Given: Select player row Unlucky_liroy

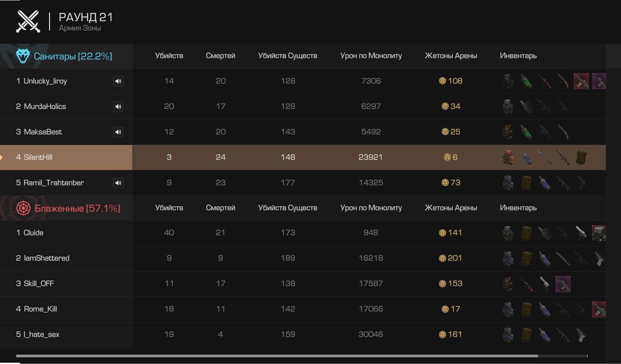Looking at the screenshot, I should point(303,81).
